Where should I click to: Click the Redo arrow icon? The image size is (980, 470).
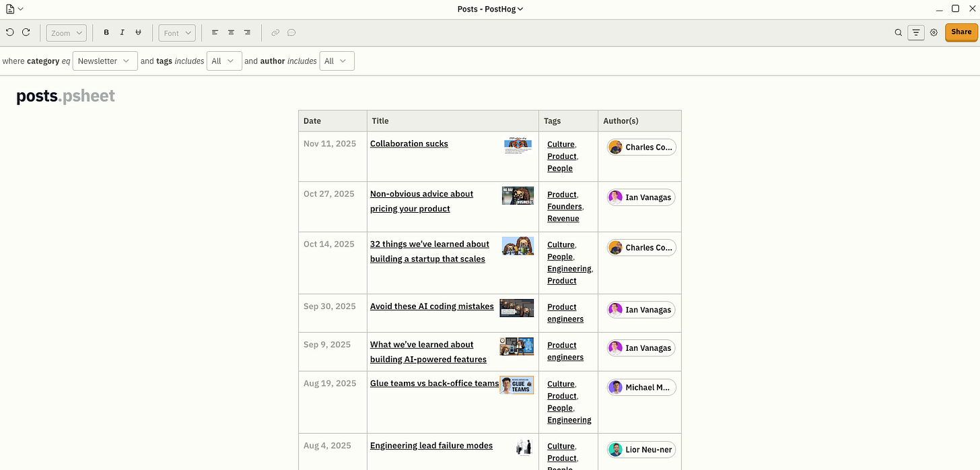click(x=26, y=32)
